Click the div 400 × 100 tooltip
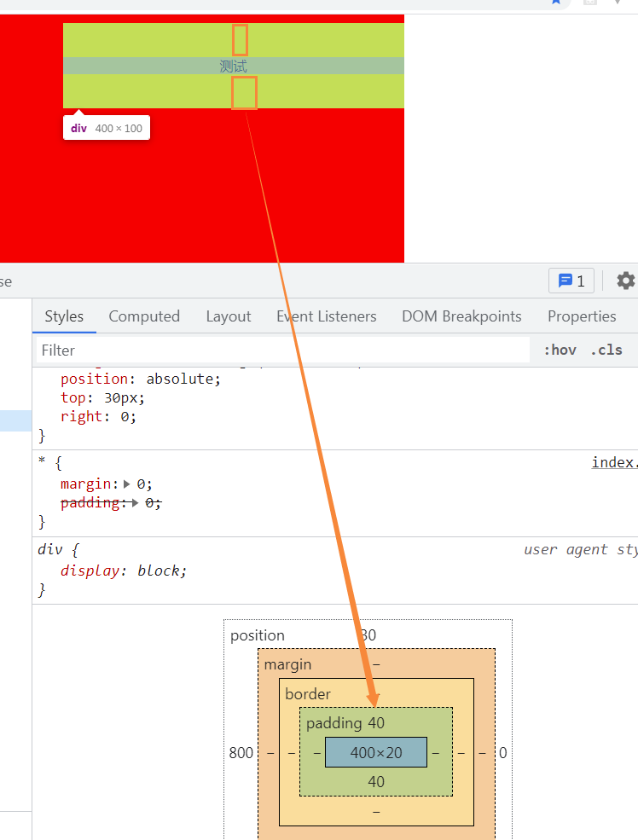The width and height of the screenshot is (638, 840). 107,128
